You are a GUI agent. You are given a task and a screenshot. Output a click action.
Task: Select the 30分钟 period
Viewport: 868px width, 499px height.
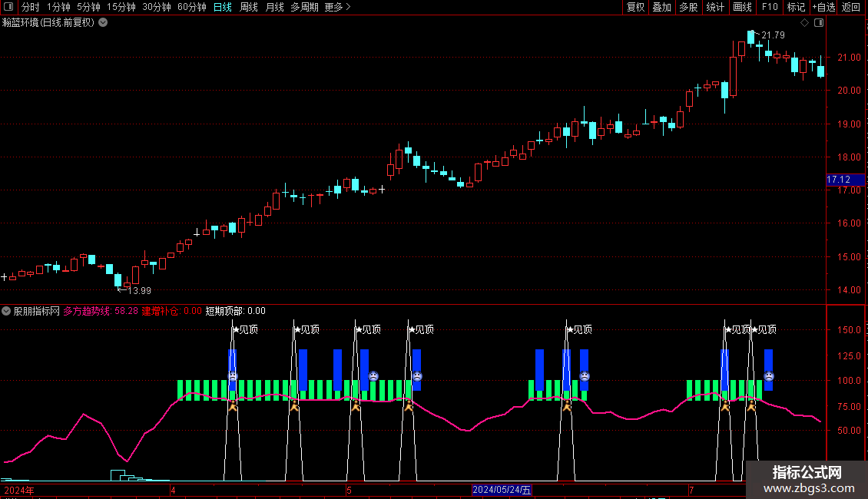(157, 7)
